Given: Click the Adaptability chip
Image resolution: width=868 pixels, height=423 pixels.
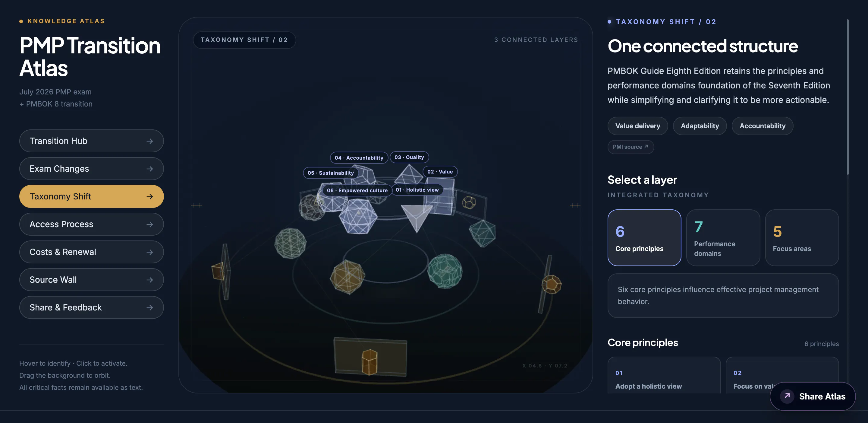Looking at the screenshot, I should click(700, 126).
